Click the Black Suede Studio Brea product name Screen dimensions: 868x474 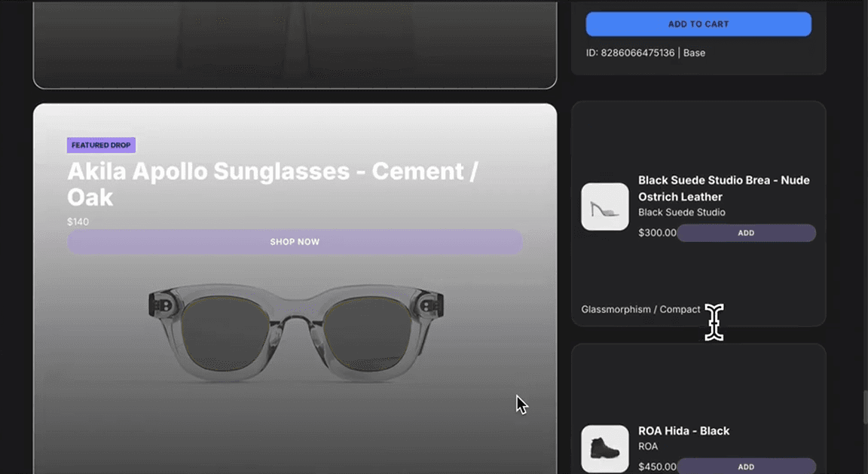pos(723,188)
